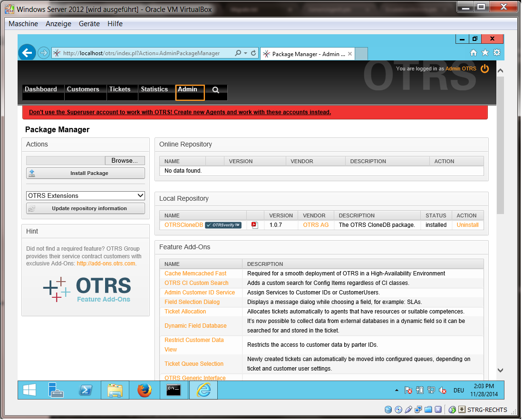The width and height of the screenshot is (523, 420).
Task: Open favorites with the star icon
Action: point(484,52)
